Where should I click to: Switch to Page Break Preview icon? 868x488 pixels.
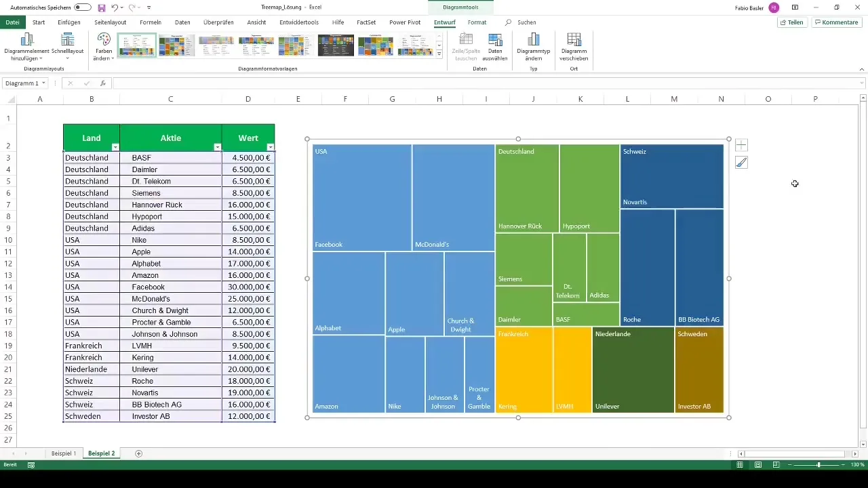click(x=776, y=465)
